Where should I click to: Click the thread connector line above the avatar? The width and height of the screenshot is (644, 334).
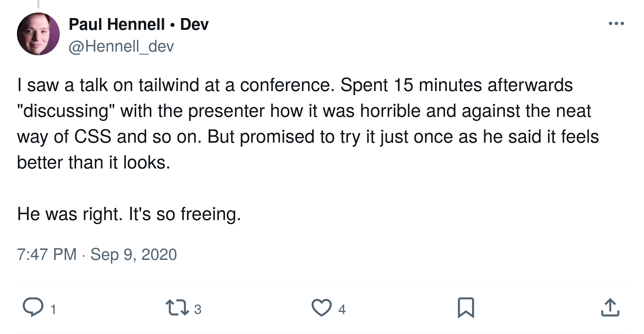tap(38, 4)
